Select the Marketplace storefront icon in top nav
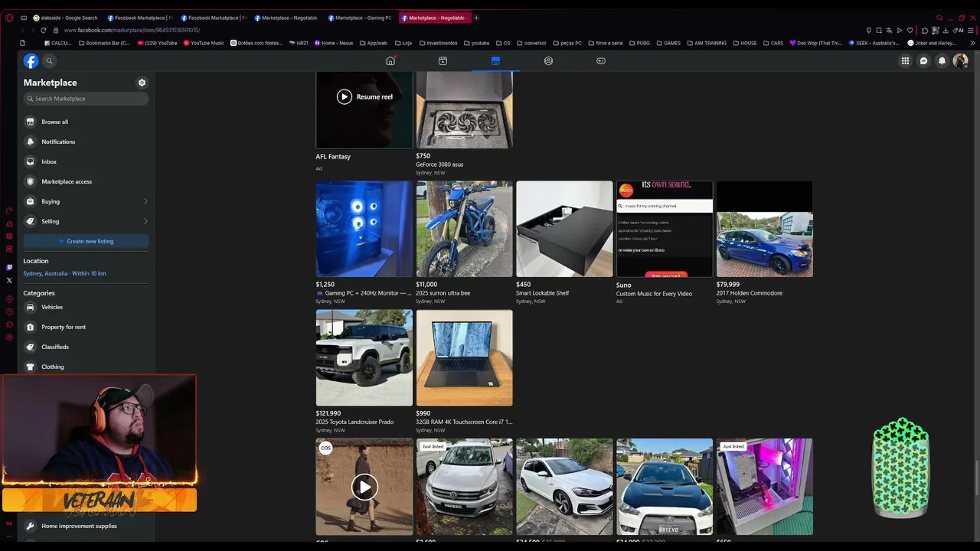The height and width of the screenshot is (551, 980). coord(495,60)
